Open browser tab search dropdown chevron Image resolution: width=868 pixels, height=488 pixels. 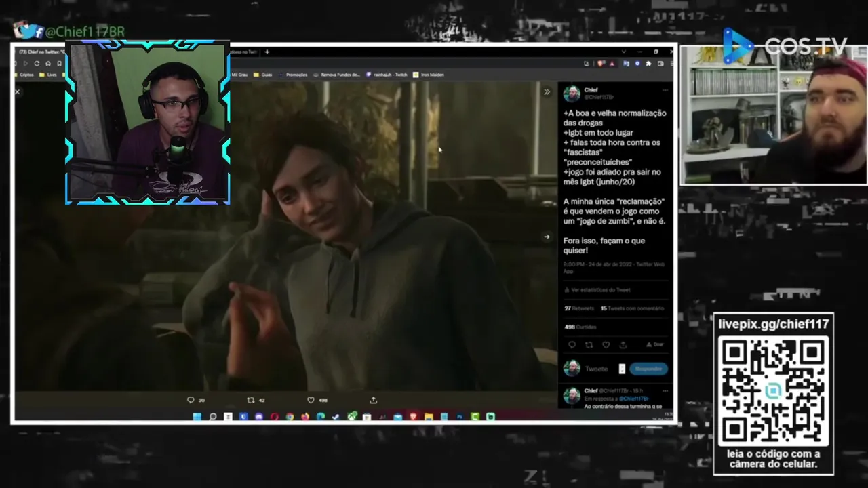623,52
